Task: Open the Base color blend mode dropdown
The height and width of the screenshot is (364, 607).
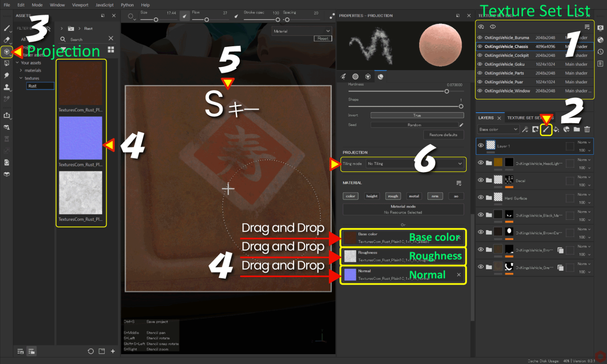Action: (x=498, y=129)
